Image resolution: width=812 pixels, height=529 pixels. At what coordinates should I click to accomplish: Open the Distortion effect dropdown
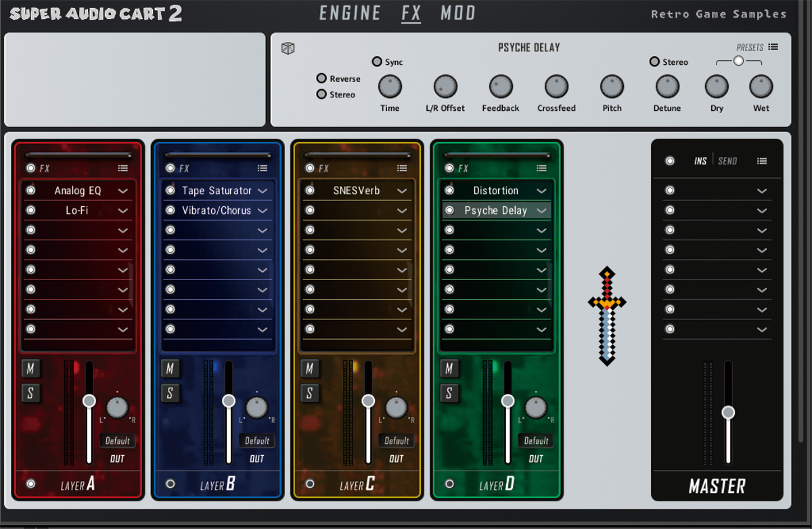[542, 191]
